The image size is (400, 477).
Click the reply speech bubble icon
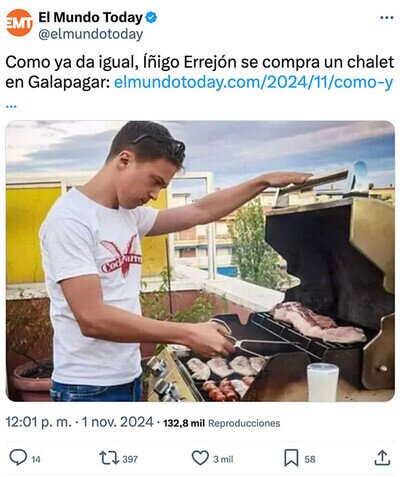tap(18, 457)
